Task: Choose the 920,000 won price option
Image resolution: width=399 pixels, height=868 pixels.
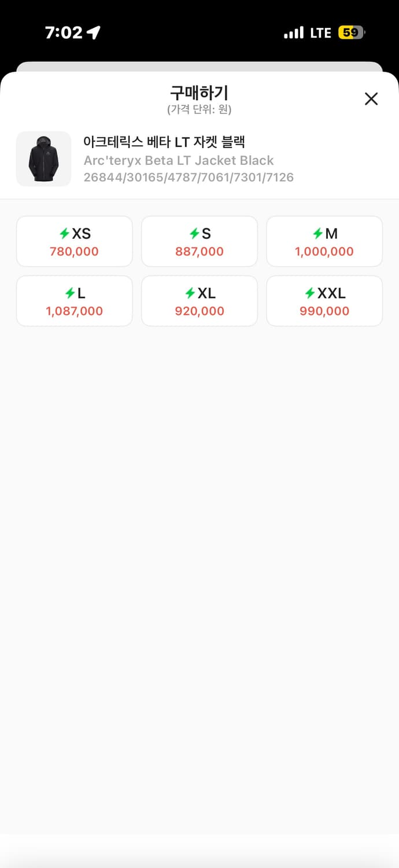Action: (199, 311)
